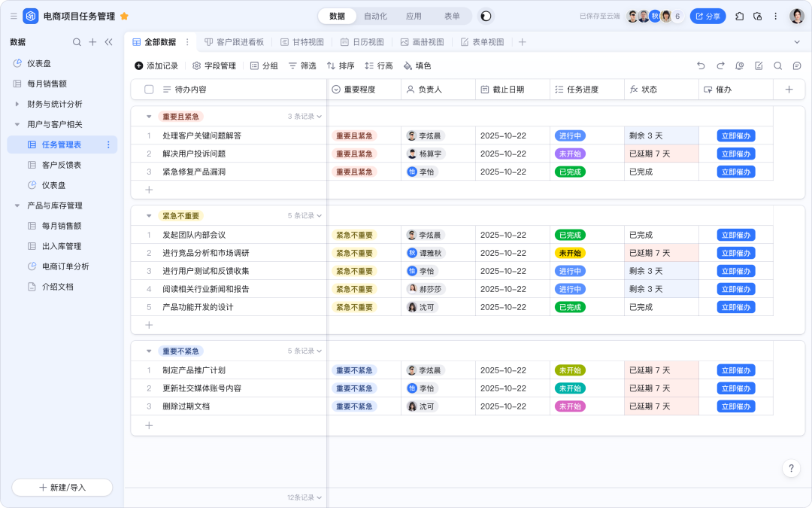Select 客户反馈表 in the sidebar
This screenshot has height=508, width=812.
[x=62, y=165]
